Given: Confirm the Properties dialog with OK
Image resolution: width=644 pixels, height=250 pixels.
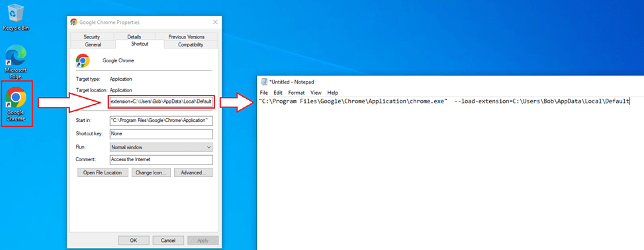Looking at the screenshot, I should tap(134, 240).
